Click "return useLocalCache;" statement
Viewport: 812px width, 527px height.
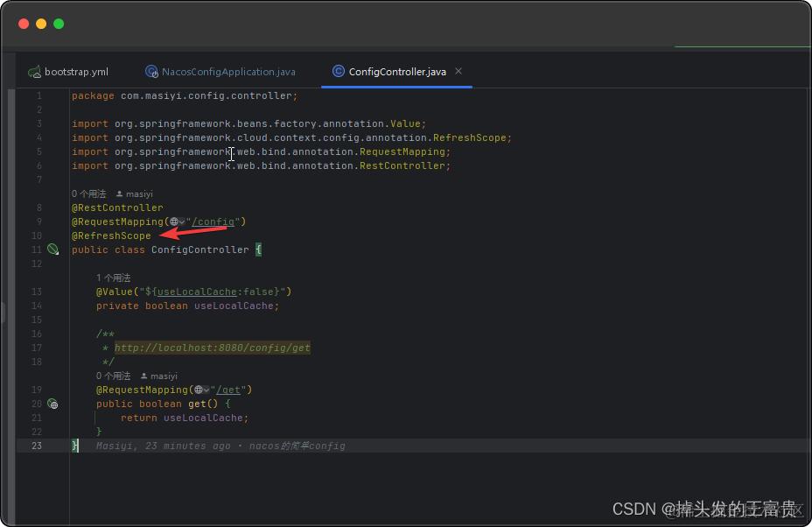coord(185,418)
